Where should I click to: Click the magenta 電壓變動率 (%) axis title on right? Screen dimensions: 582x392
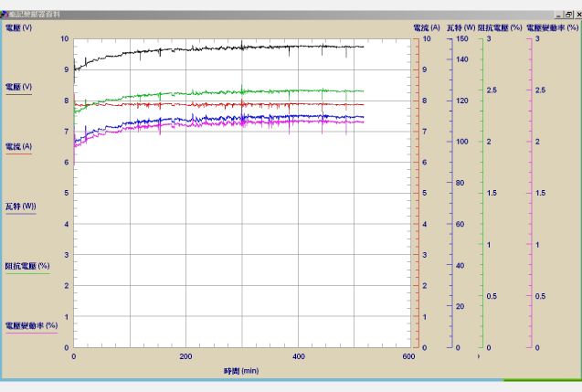click(553, 28)
